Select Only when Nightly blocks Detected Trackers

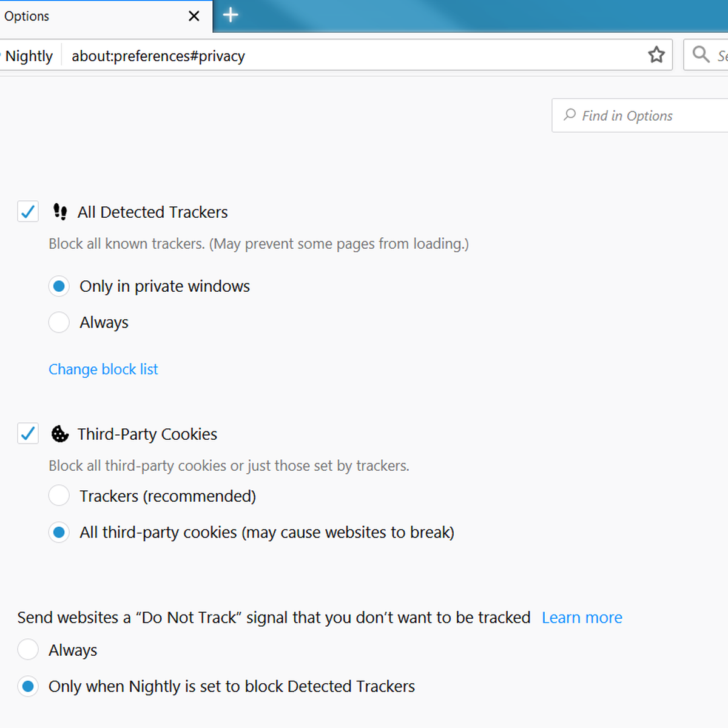click(x=28, y=686)
